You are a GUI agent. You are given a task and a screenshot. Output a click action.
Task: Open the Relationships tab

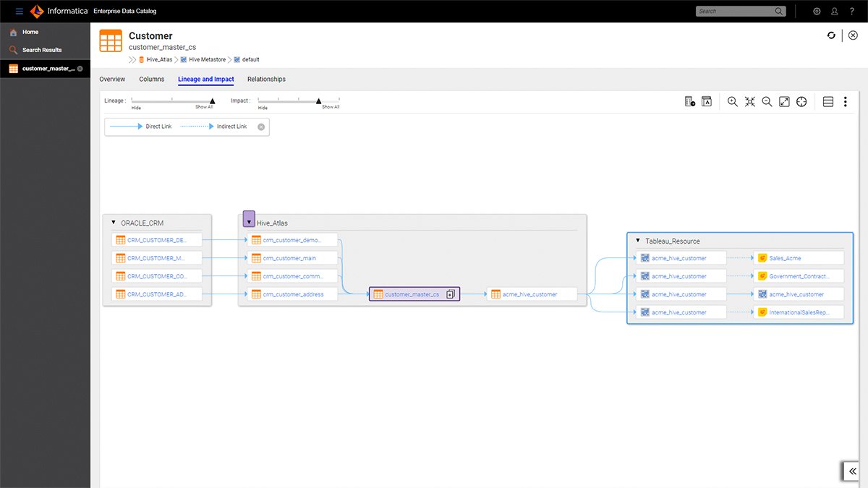(266, 80)
